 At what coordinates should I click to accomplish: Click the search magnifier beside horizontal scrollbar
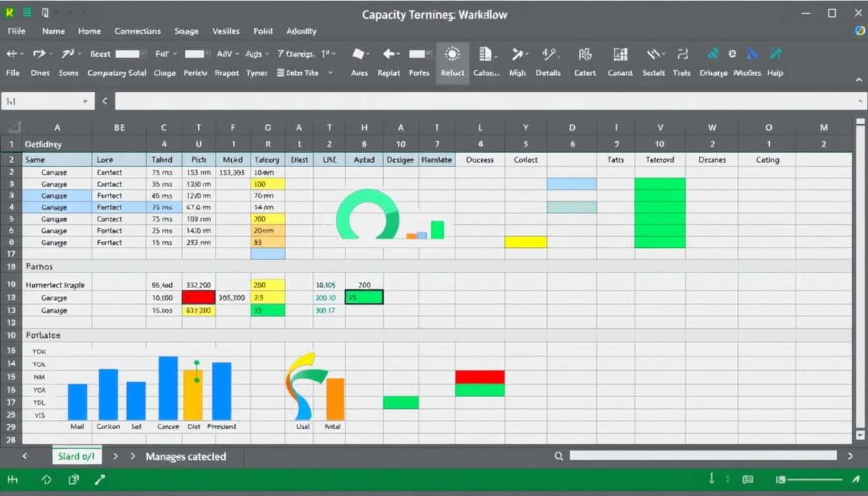pyautogui.click(x=559, y=456)
